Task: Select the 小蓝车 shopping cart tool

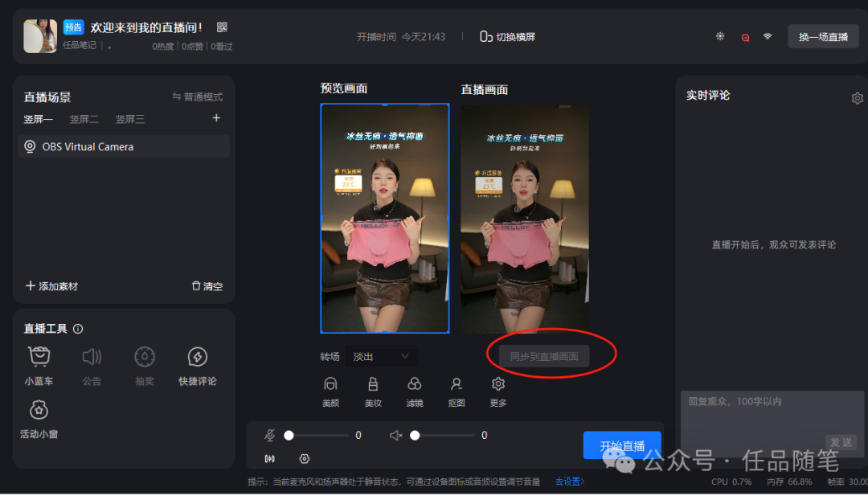Action: click(x=39, y=364)
